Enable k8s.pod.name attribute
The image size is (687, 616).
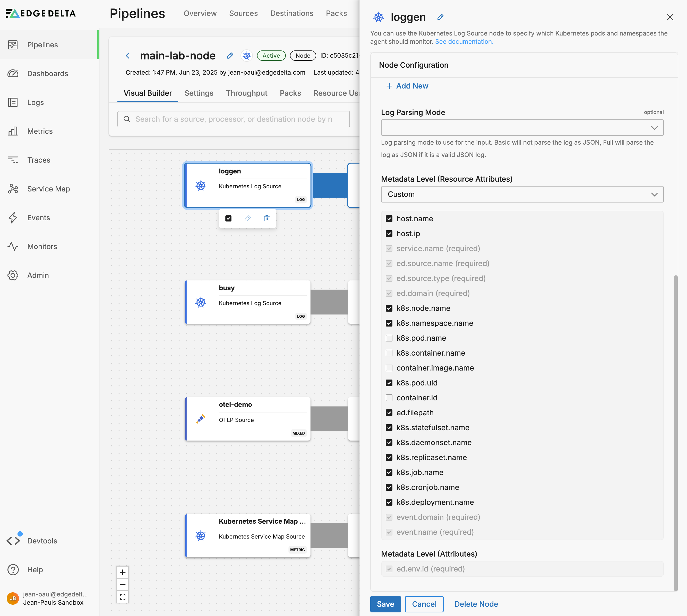[x=389, y=338]
